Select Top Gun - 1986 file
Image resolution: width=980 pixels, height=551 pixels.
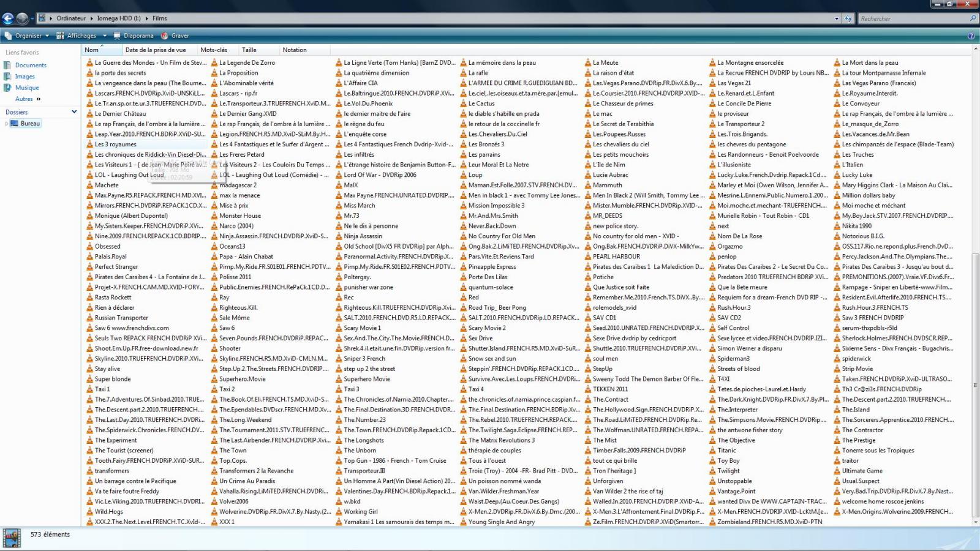[x=395, y=460]
